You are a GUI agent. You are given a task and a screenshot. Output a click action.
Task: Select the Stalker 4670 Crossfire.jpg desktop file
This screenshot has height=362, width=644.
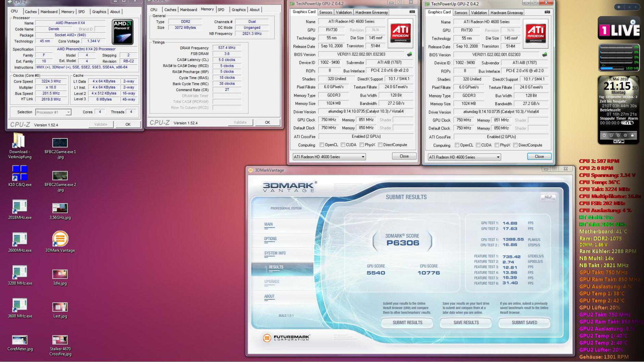[60, 345]
